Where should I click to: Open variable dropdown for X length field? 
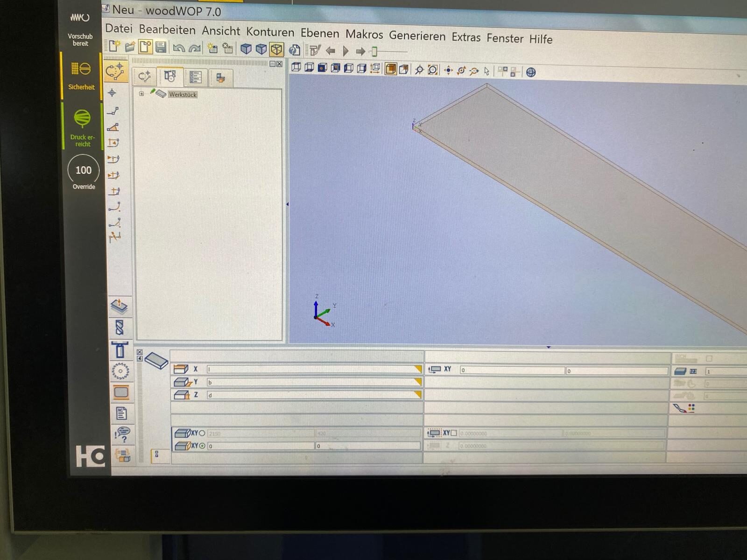tap(418, 369)
